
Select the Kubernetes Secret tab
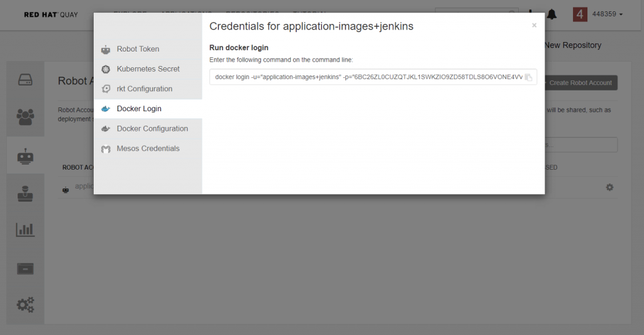pos(148,69)
